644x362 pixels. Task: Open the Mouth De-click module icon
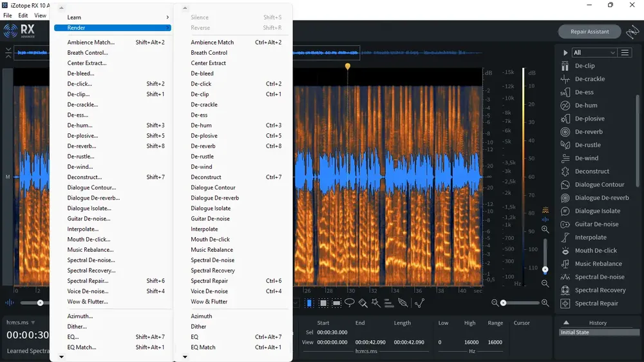tap(565, 250)
